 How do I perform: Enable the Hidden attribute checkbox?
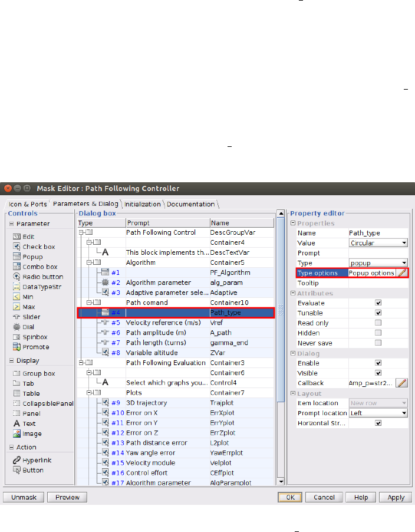click(378, 333)
